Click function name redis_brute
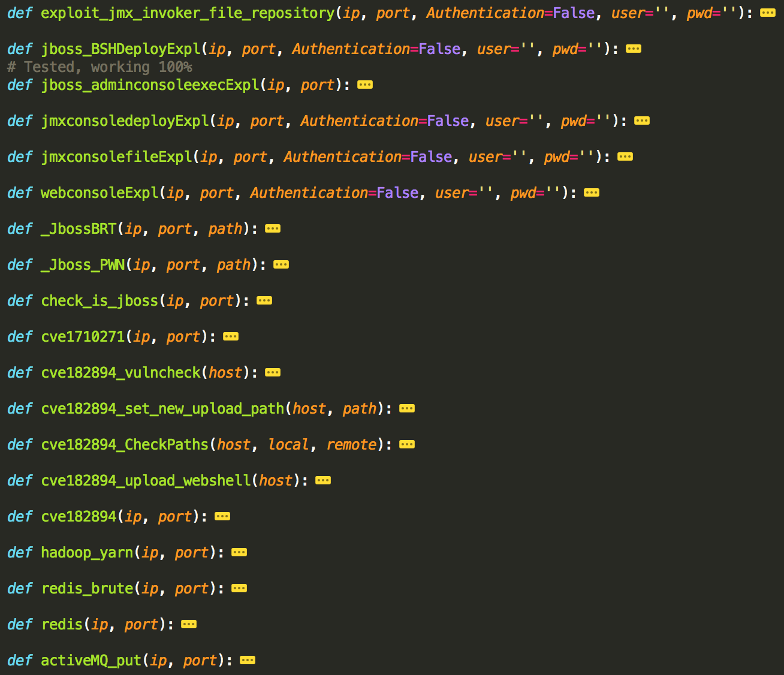This screenshot has width=784, height=675. click(87, 589)
